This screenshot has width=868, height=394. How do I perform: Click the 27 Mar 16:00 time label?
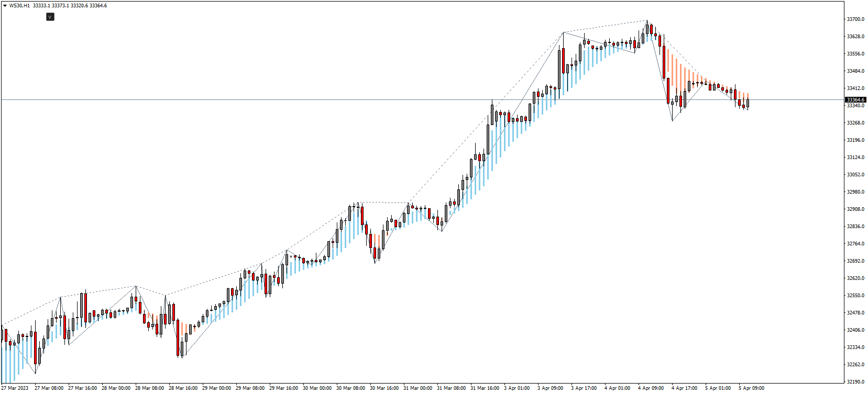[82, 388]
